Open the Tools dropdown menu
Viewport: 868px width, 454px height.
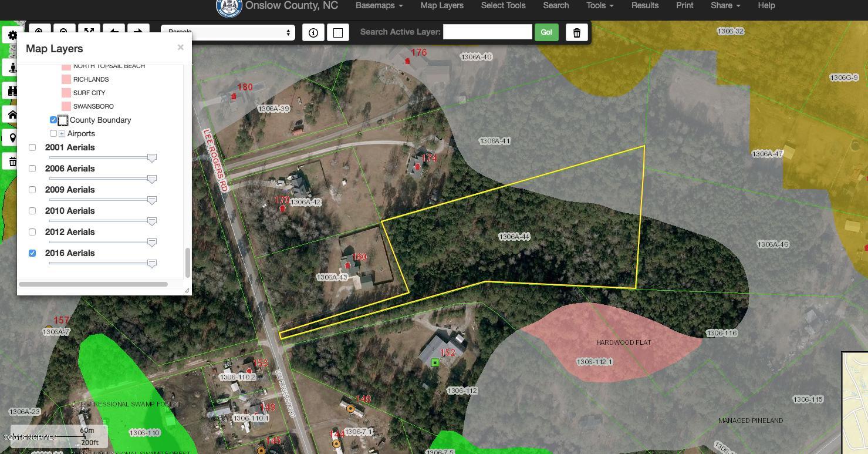point(600,5)
